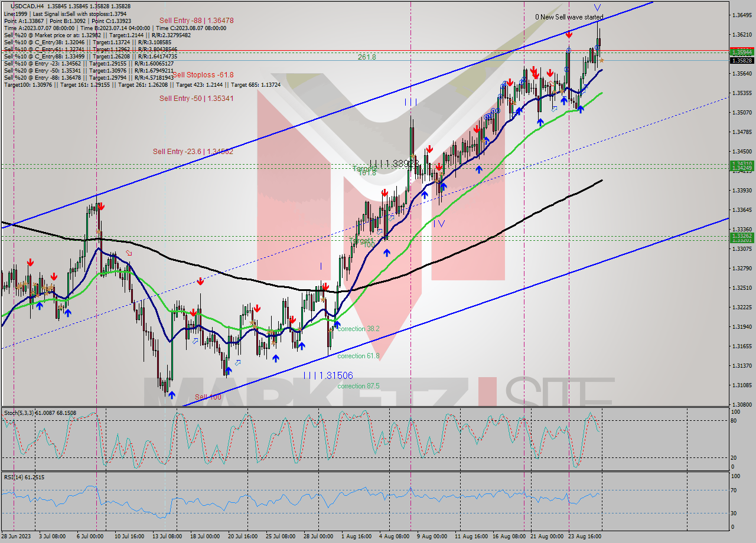The image size is (756, 543).
Task: Click the '0 New Sell wave started' note
Action: click(x=569, y=17)
